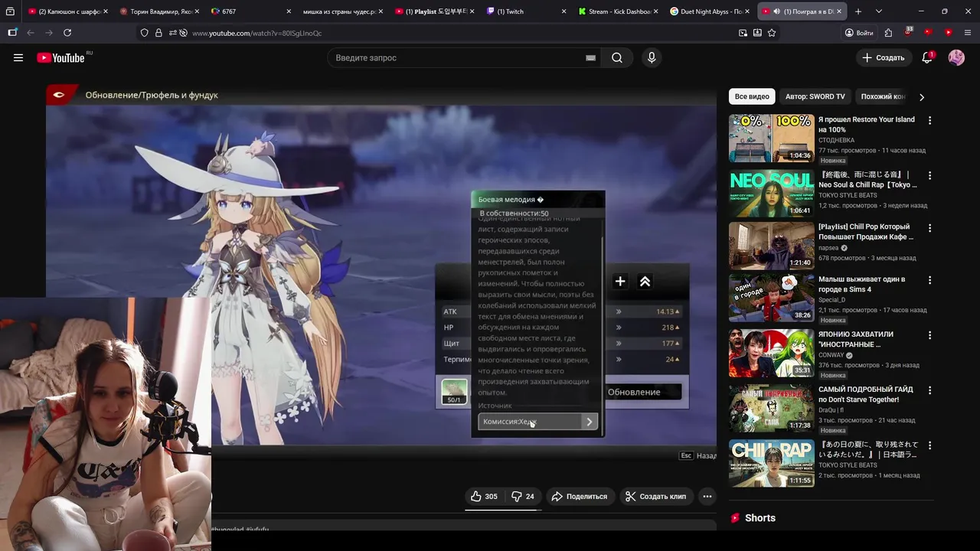
Task: Open the account avatar menu
Action: 956,57
